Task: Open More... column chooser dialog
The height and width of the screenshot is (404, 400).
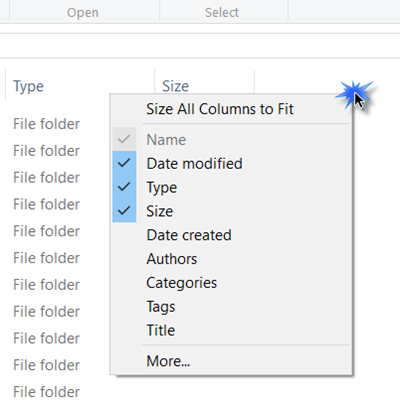Action: (x=168, y=361)
